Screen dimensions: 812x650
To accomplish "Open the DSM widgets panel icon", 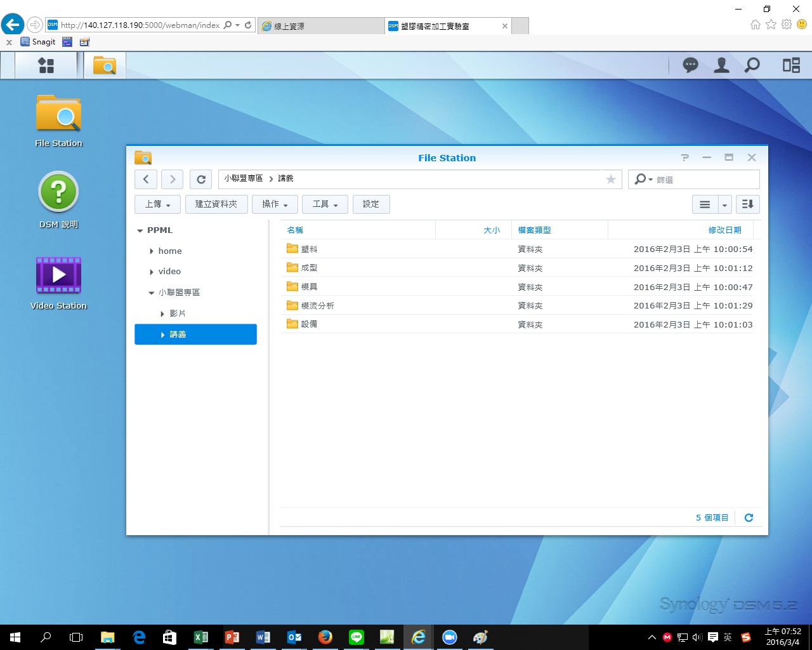I will click(x=791, y=65).
